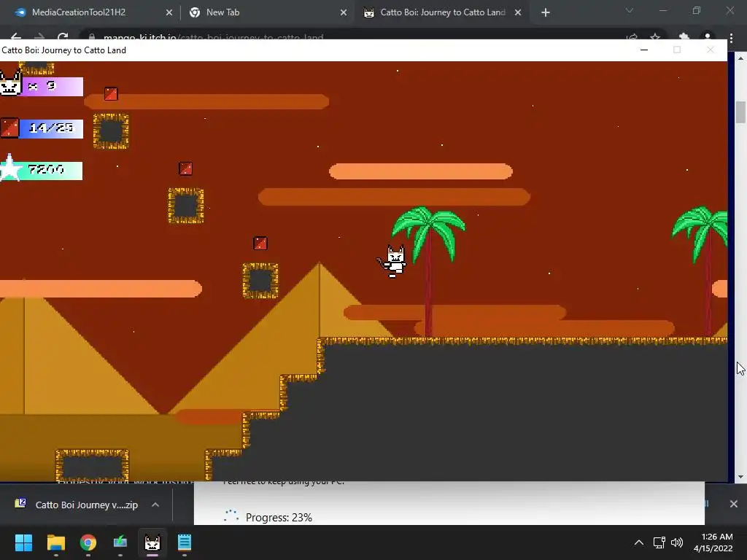Open the Windows Start menu
The height and width of the screenshot is (560, 747).
point(23,542)
